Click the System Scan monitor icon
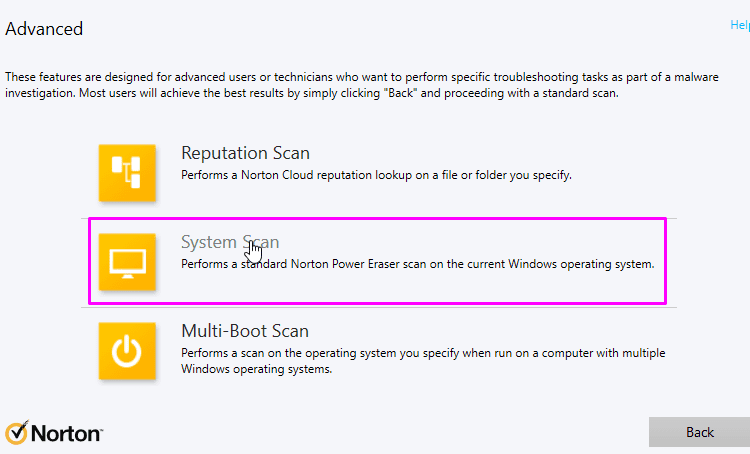This screenshot has width=750, height=454. (127, 262)
